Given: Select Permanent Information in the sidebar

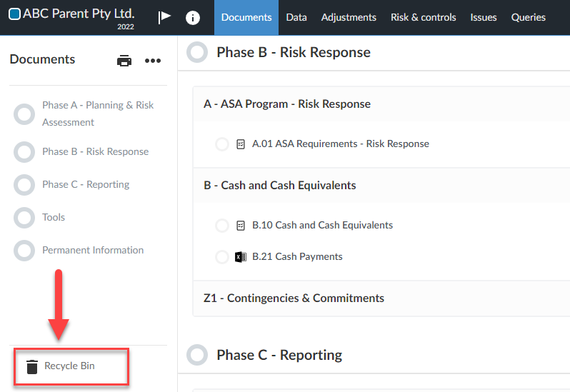Looking at the screenshot, I should coord(93,251).
